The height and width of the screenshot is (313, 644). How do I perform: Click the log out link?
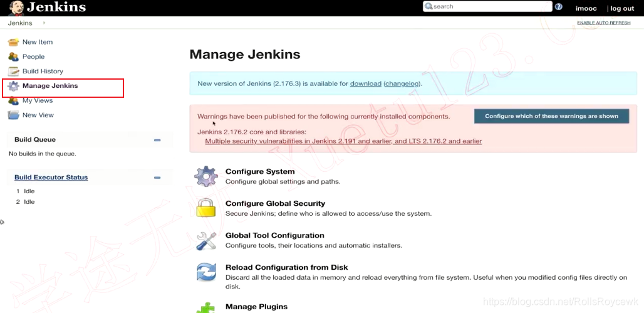click(x=622, y=8)
